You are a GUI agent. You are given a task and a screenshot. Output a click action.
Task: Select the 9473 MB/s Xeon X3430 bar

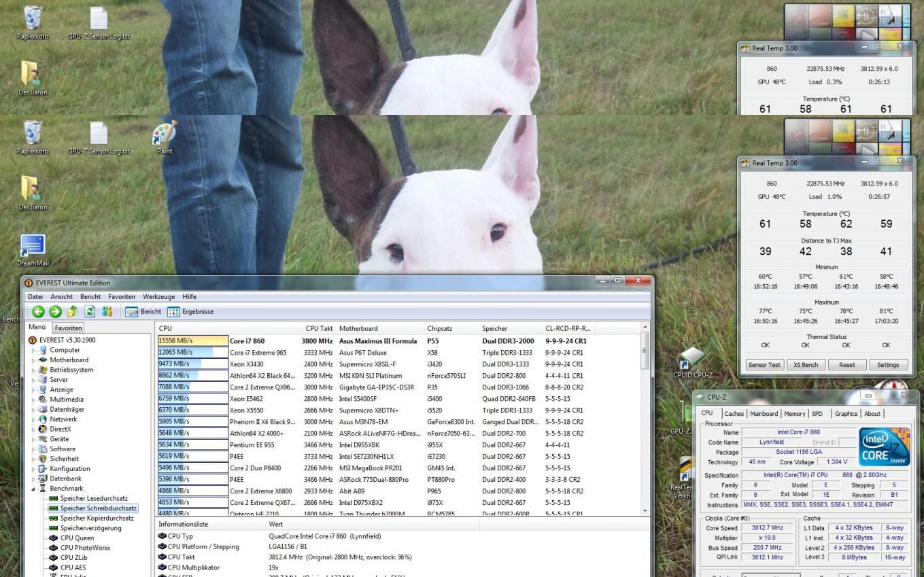coord(193,364)
